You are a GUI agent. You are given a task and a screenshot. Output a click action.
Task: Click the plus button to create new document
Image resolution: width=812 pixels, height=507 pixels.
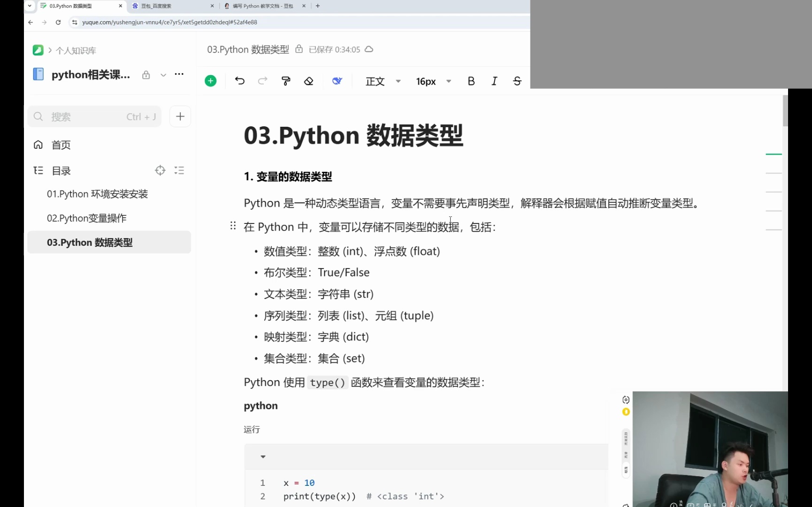(180, 116)
